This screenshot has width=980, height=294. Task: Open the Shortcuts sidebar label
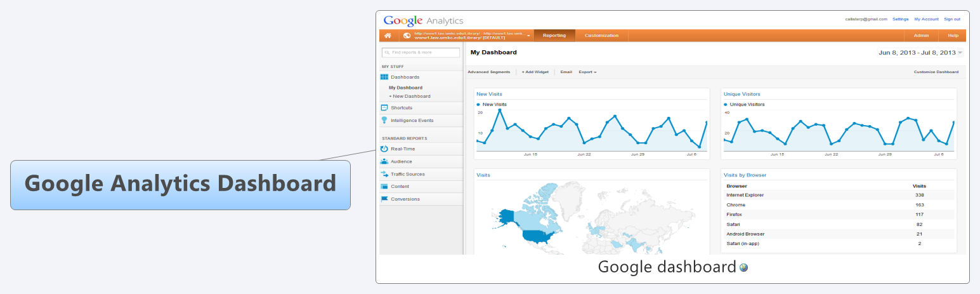pos(402,108)
